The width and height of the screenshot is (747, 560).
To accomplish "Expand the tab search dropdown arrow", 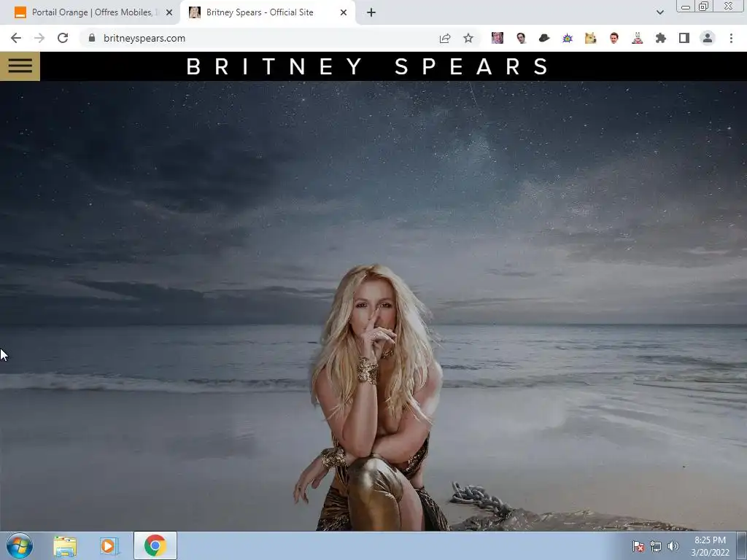I will [659, 12].
